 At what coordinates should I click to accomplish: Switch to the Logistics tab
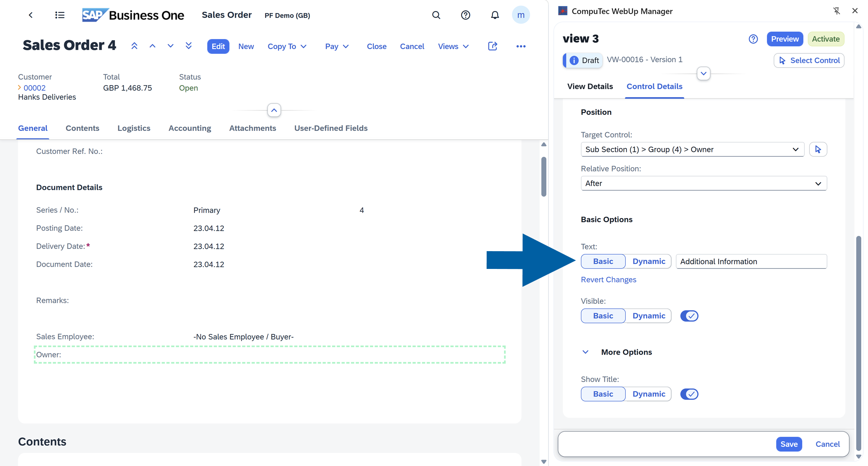point(134,128)
